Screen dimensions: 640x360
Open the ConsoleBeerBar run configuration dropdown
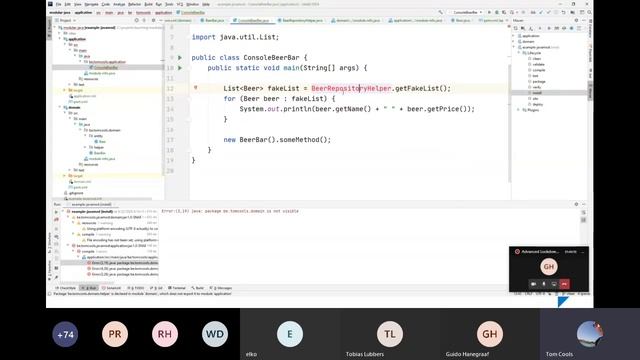click(x=467, y=12)
